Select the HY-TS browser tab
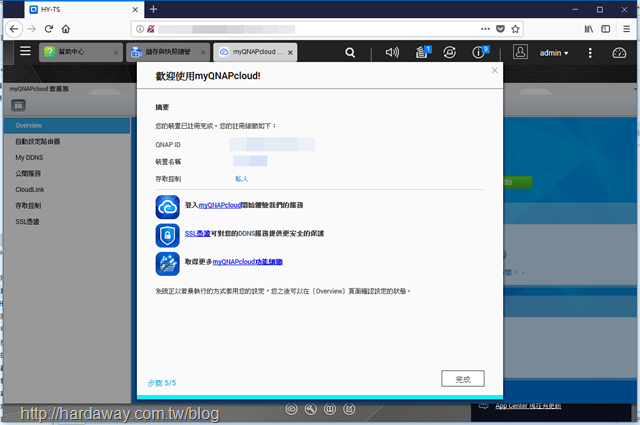Viewport: 640px width, 425px height. pos(84,9)
